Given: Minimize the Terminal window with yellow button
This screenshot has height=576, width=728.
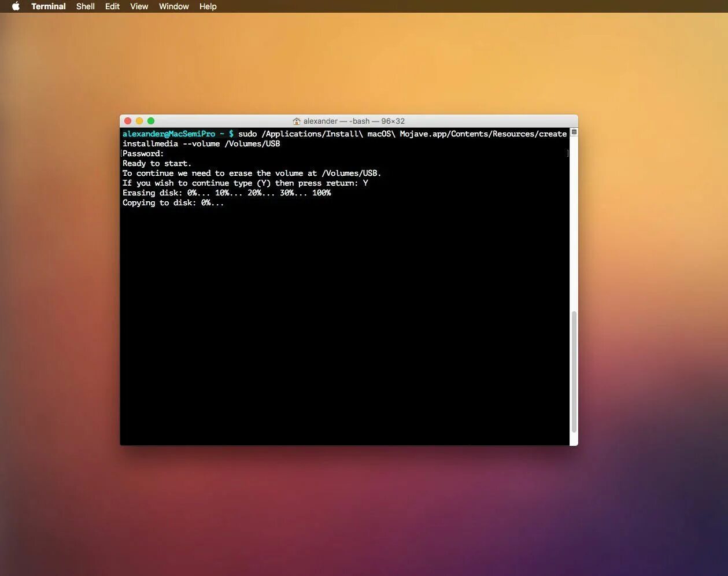Looking at the screenshot, I should point(139,121).
